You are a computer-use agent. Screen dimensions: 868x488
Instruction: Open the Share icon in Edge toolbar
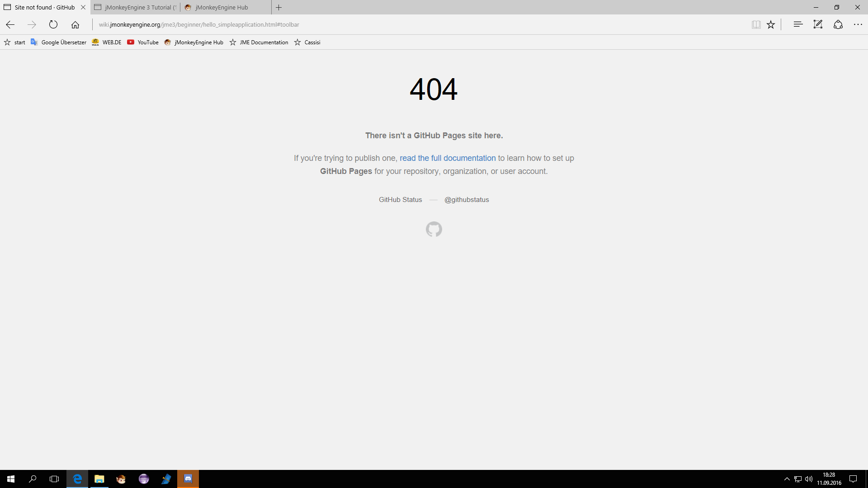838,24
